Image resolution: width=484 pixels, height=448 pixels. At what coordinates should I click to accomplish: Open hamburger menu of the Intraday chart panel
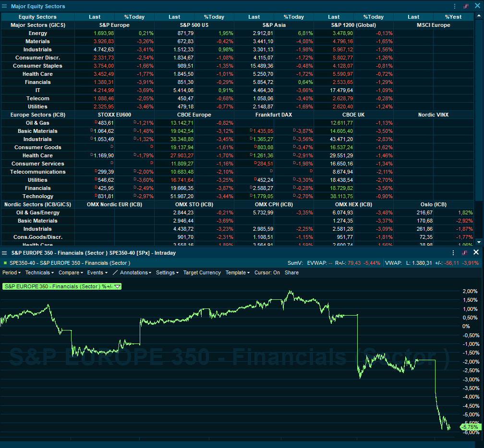4,253
